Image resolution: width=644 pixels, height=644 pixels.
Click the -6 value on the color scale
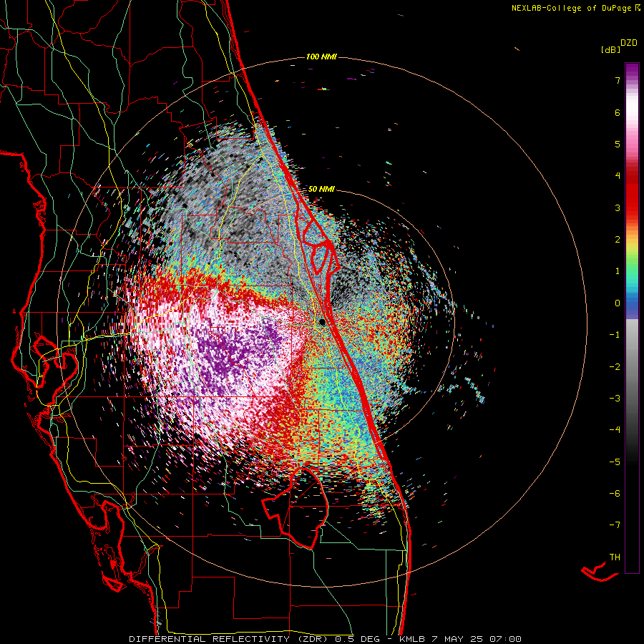point(615,494)
